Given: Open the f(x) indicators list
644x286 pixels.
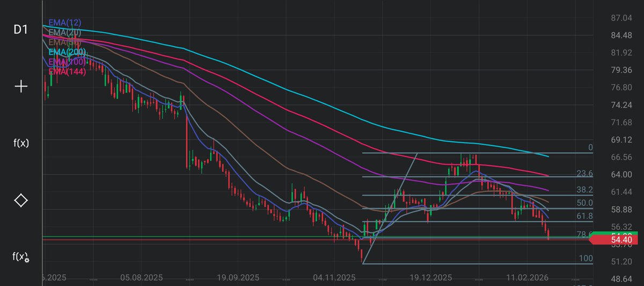Looking at the screenshot, I should click(x=21, y=143).
